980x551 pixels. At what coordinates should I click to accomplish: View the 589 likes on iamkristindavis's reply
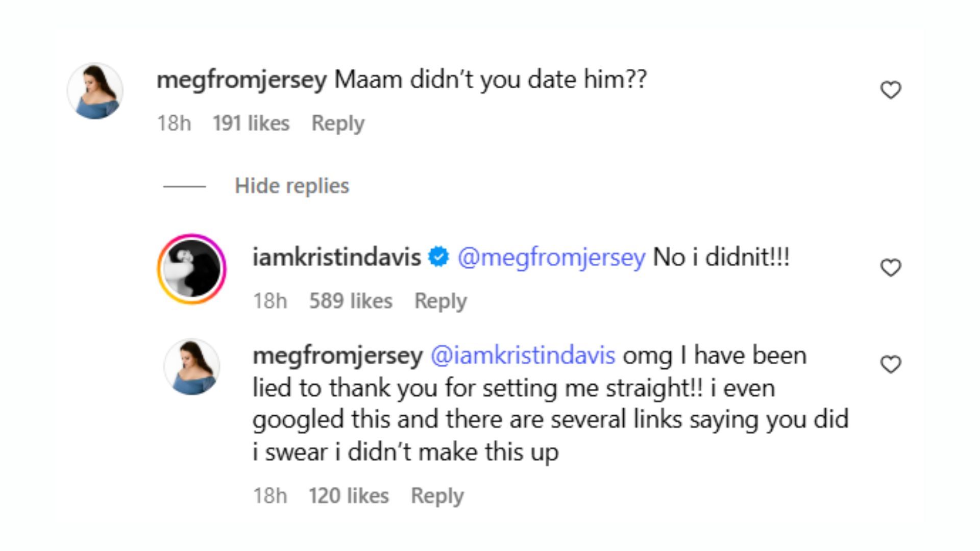tap(351, 301)
